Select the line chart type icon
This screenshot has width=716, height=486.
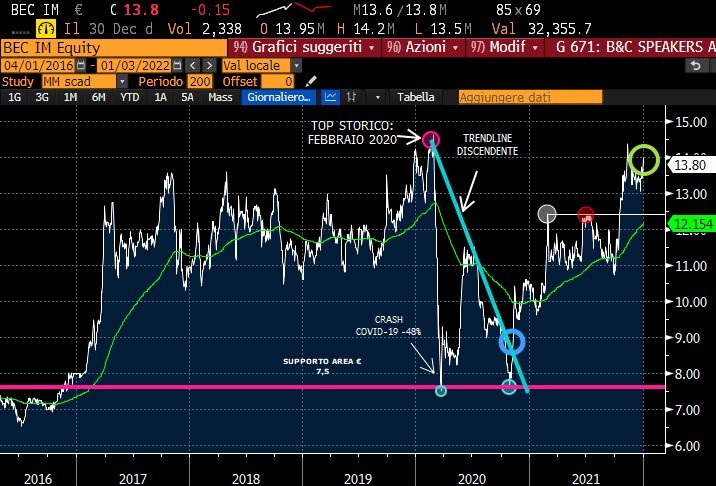click(x=330, y=97)
